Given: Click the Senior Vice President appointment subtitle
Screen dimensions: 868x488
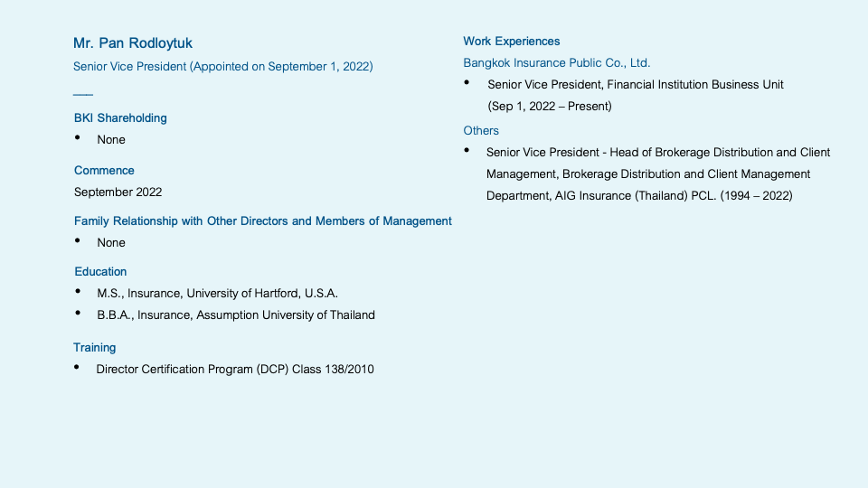Looking at the screenshot, I should coord(222,66).
